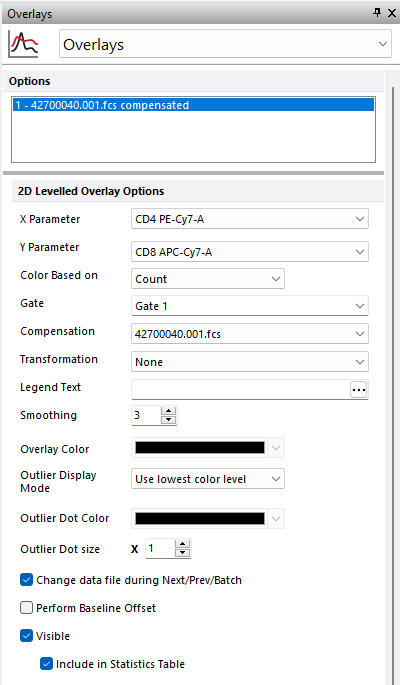Click the Outlier Dot size field
This screenshot has height=685, width=400.
160,549
